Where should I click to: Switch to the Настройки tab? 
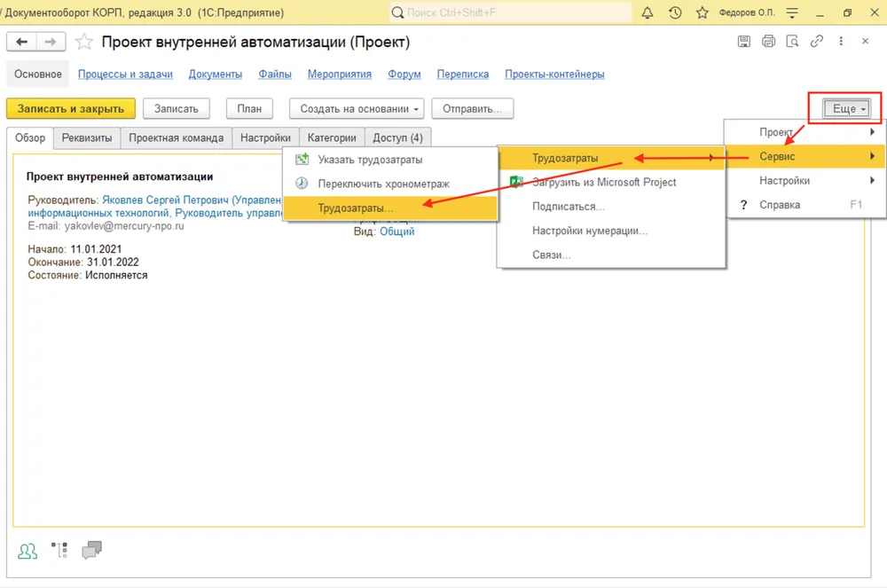(265, 138)
